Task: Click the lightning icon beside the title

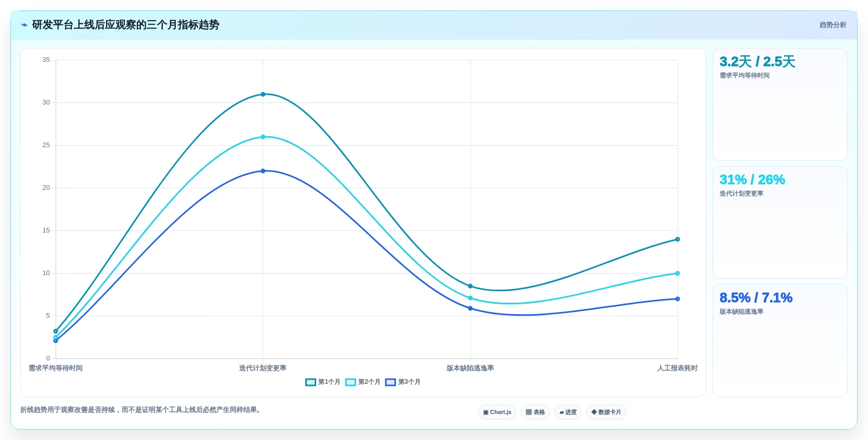Action: (24, 25)
